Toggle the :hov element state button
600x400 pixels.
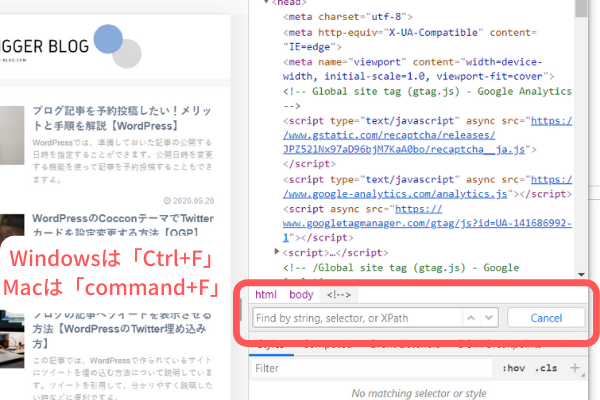coord(513,368)
